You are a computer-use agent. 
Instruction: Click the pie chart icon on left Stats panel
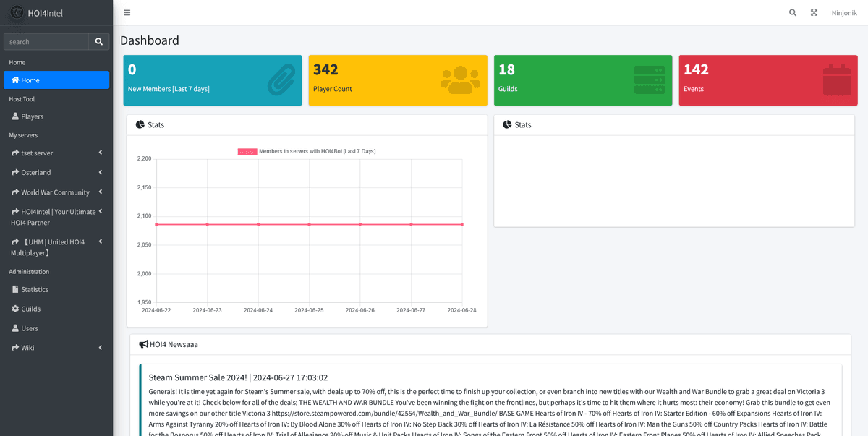pos(140,124)
